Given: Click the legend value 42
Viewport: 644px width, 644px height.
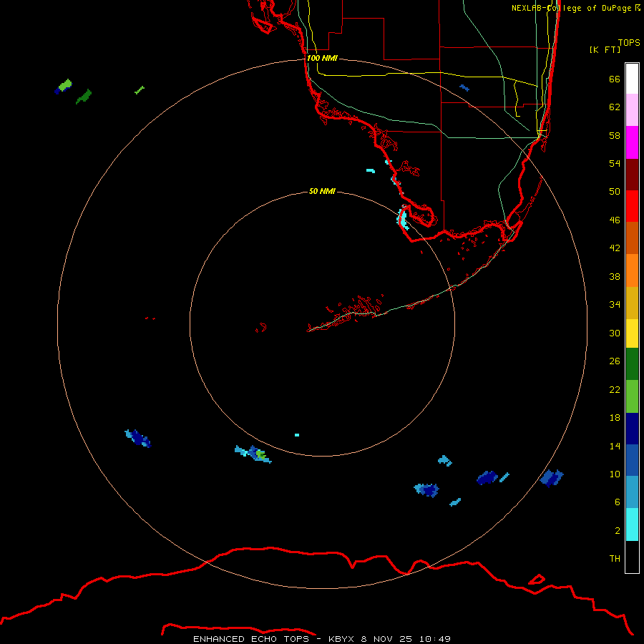Looking at the screenshot, I should (615, 248).
